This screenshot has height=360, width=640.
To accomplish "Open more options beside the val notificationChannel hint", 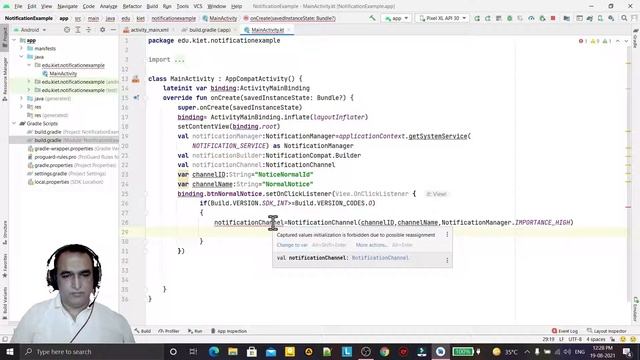I will tap(447, 260).
